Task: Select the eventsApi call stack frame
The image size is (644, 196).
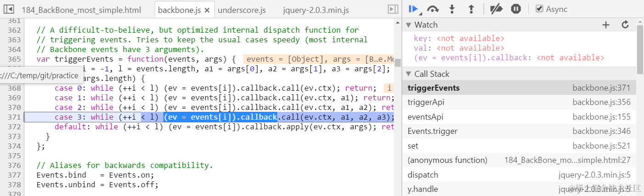Action: pos(519,117)
